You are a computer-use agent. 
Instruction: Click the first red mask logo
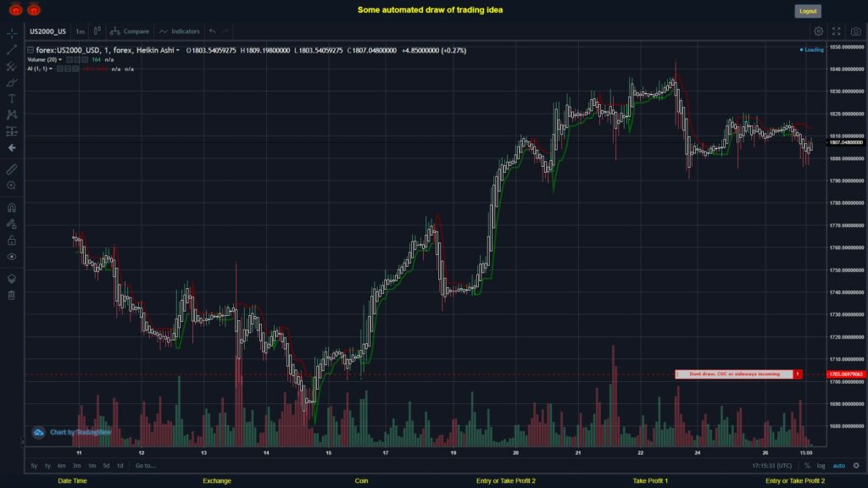[x=15, y=9]
